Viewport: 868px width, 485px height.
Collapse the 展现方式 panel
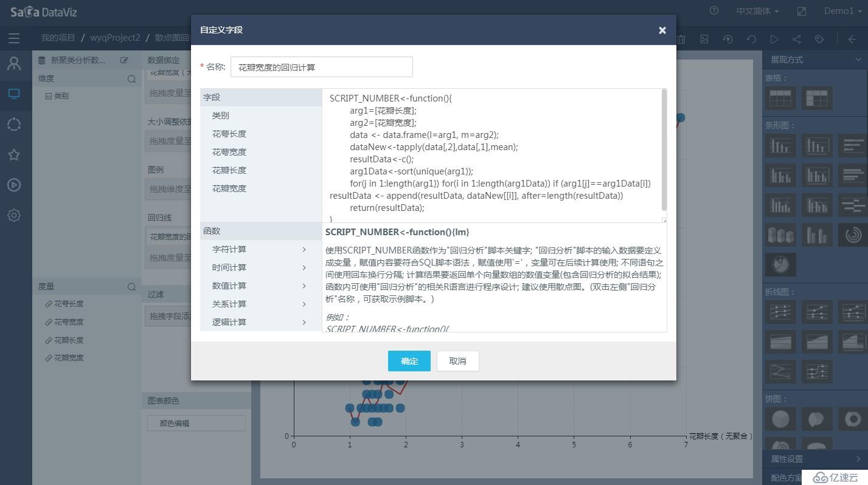(858, 60)
